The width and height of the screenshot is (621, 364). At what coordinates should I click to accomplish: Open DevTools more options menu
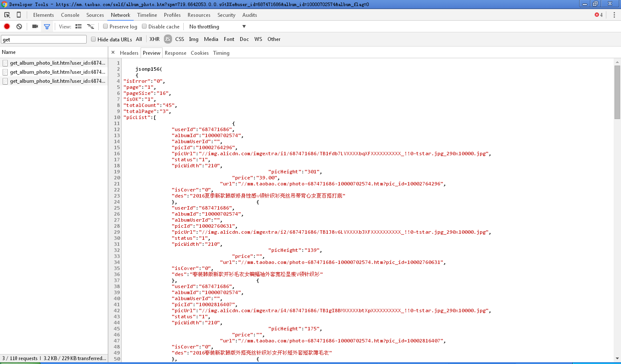[x=614, y=15]
